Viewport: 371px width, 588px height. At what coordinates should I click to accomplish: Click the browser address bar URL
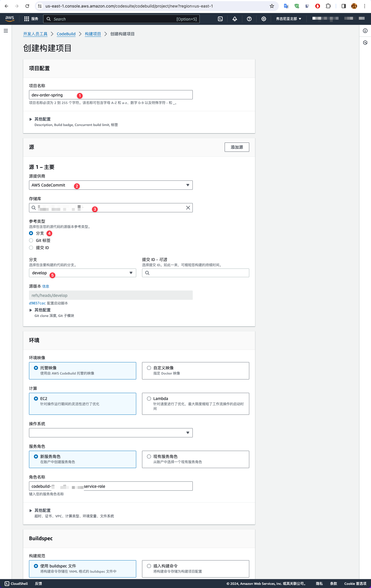point(129,6)
